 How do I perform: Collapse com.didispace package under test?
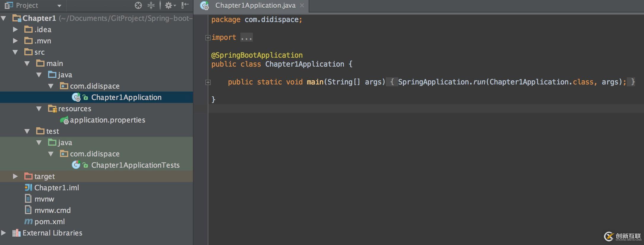coord(51,154)
